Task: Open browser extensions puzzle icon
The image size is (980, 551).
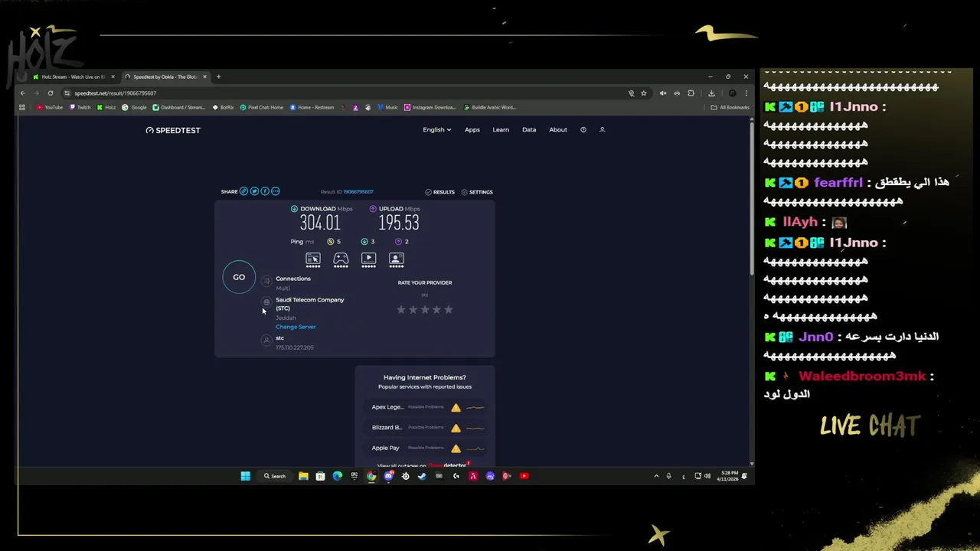Action: [691, 93]
